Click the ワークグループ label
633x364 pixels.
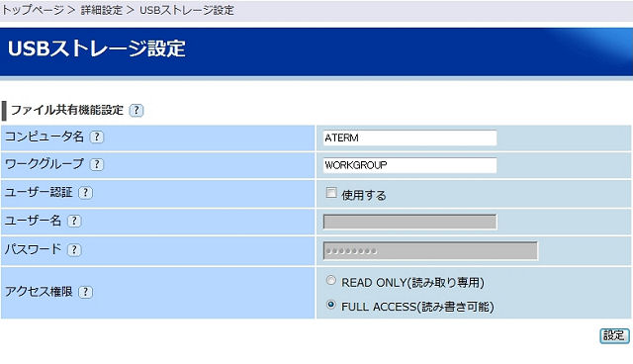(x=45, y=164)
